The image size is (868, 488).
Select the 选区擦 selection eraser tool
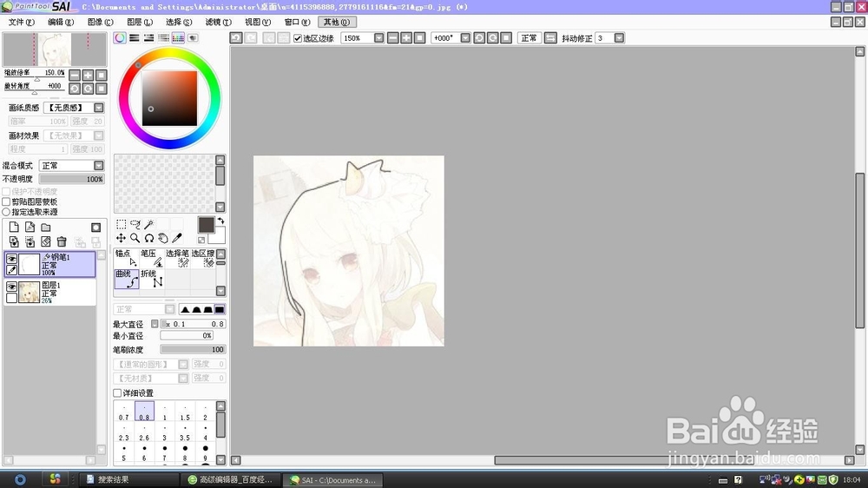pos(202,258)
